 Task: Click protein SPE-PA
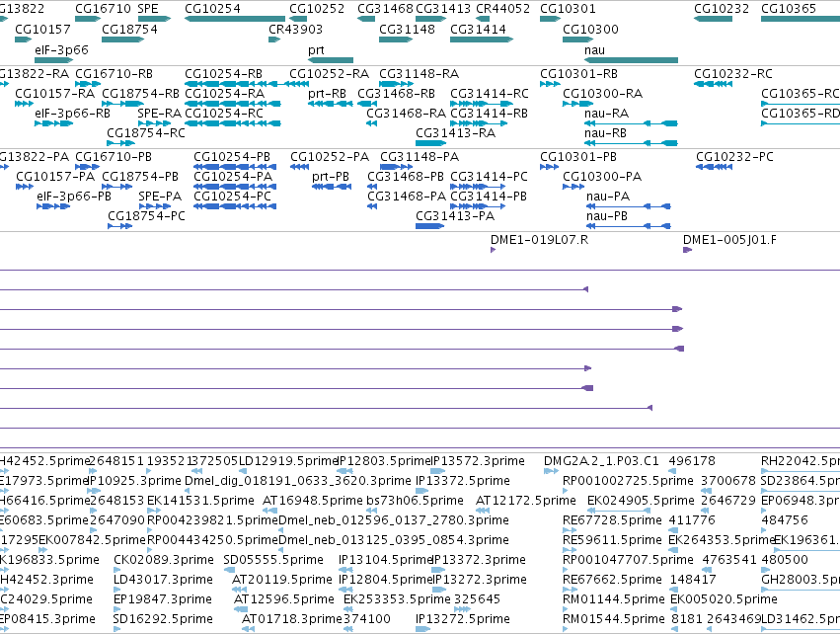(x=160, y=197)
